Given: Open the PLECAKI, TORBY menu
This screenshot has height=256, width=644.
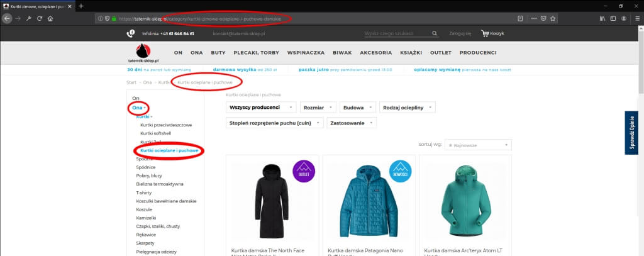Looking at the screenshot, I should point(257,53).
